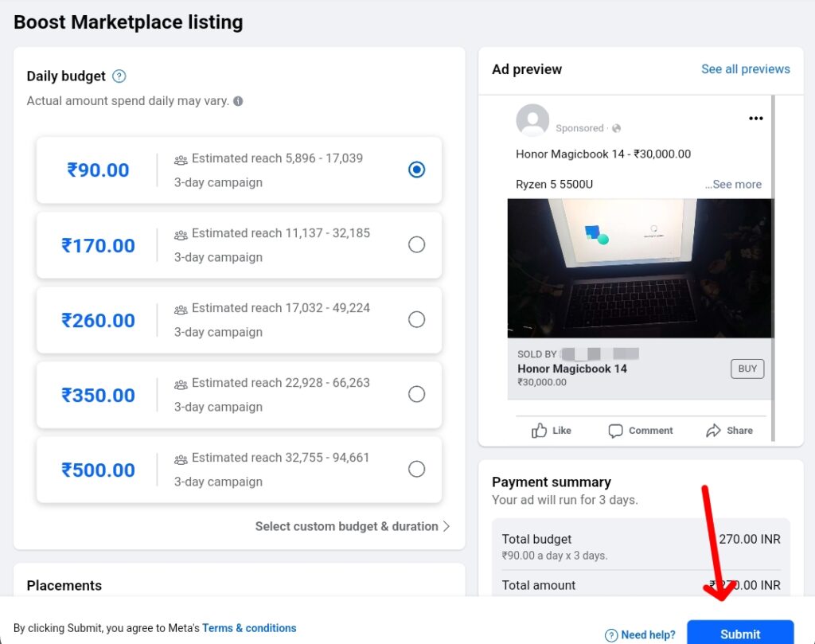Screen dimensions: 815x644
Task: Click 'Your ad will run for 3 days.' text
Action: [564, 499]
